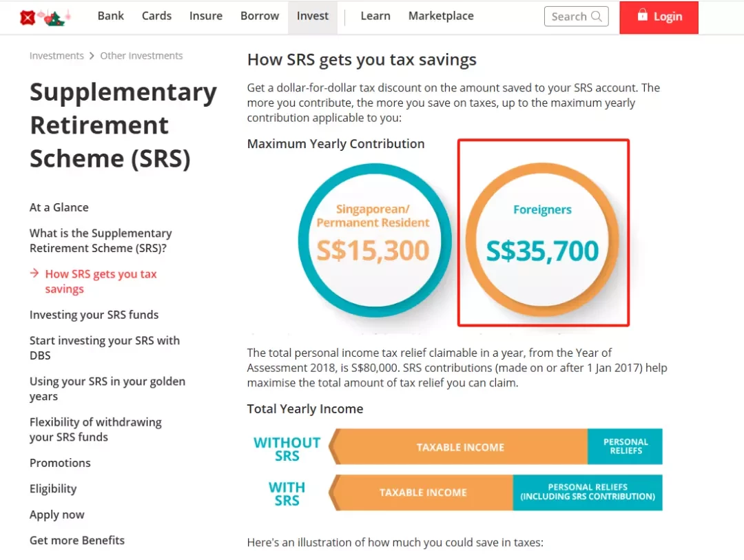Screen dimensions: 744x560
Task: Click the breadcrumb chevron after Investments
Action: (92, 56)
